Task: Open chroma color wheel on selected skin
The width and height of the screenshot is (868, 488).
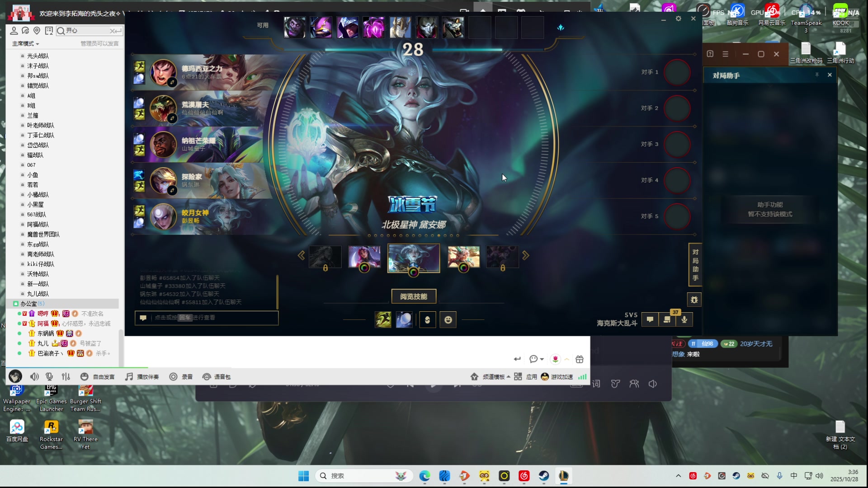Action: [x=413, y=272]
